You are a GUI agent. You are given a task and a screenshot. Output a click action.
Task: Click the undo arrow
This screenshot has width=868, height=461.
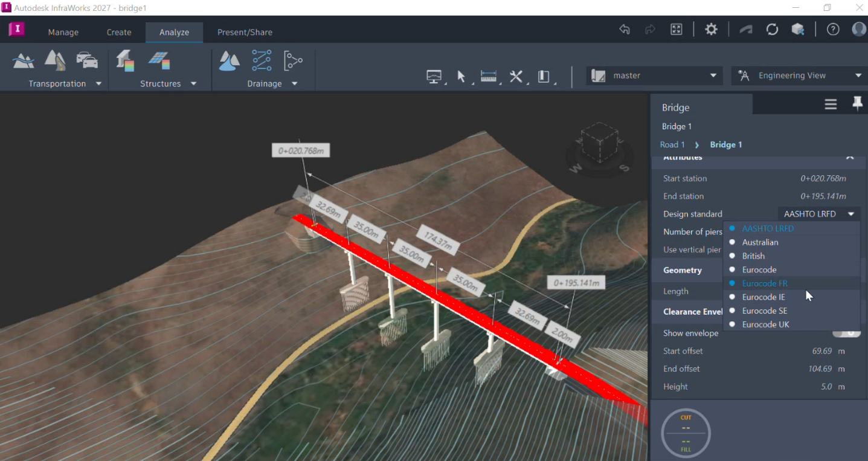click(625, 30)
